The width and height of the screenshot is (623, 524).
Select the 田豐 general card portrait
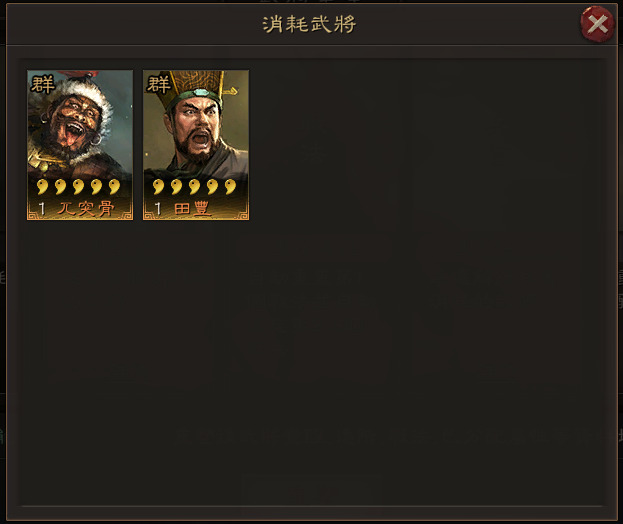point(196,145)
